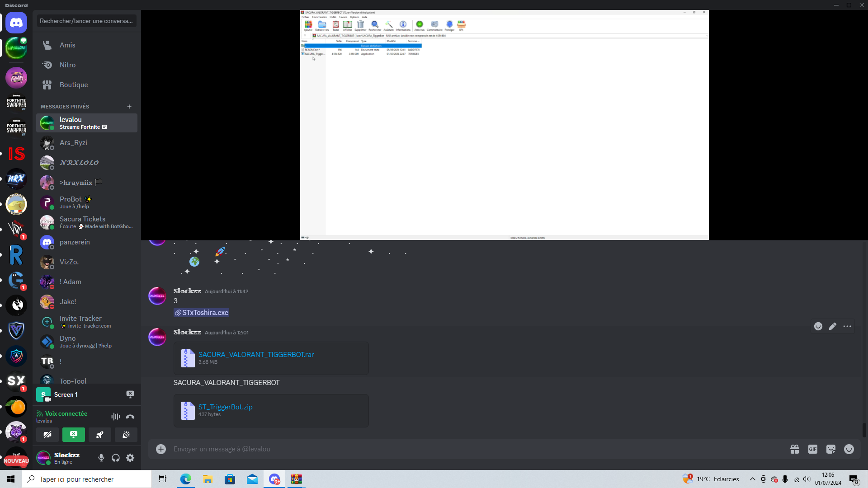Open the notification center
This screenshot has width=868, height=488.
point(854,479)
